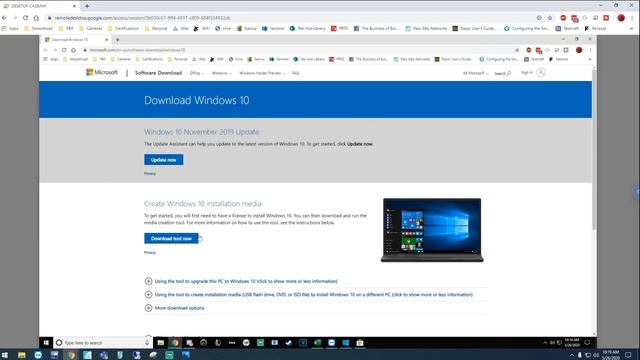Click remote taskbar clock

coord(572,342)
